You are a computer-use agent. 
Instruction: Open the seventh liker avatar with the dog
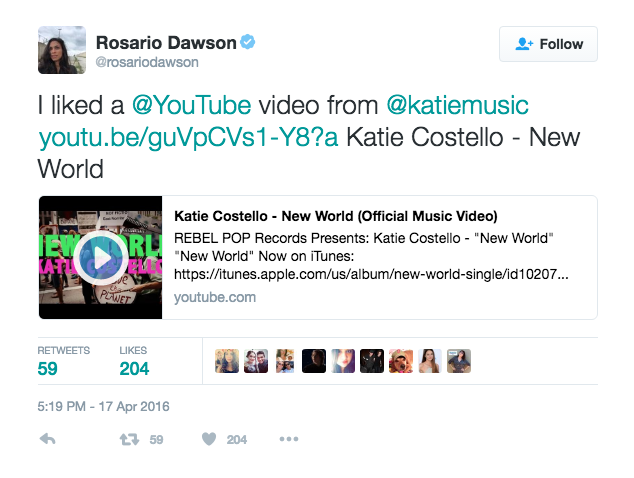pos(401,361)
